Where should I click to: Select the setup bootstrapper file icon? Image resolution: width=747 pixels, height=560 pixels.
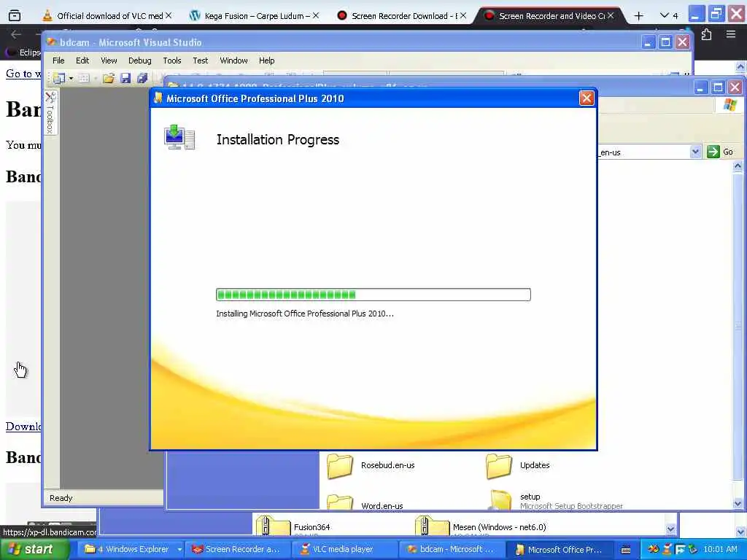click(x=500, y=500)
